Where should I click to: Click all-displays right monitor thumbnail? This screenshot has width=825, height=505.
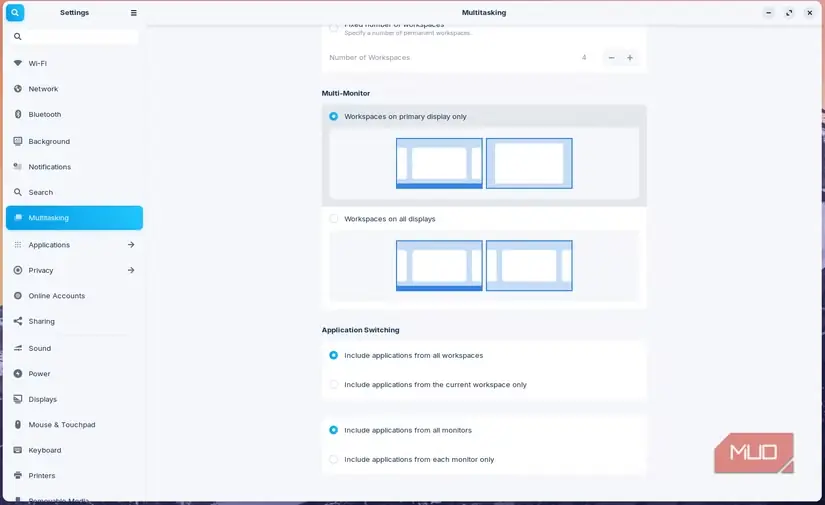tap(529, 265)
